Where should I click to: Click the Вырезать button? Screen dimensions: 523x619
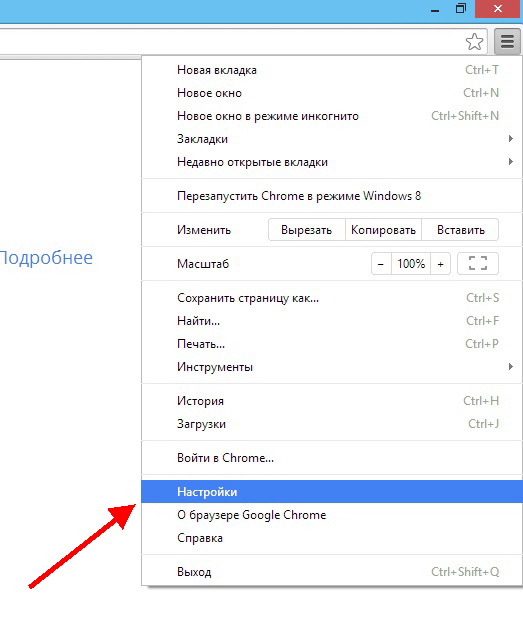pos(306,230)
